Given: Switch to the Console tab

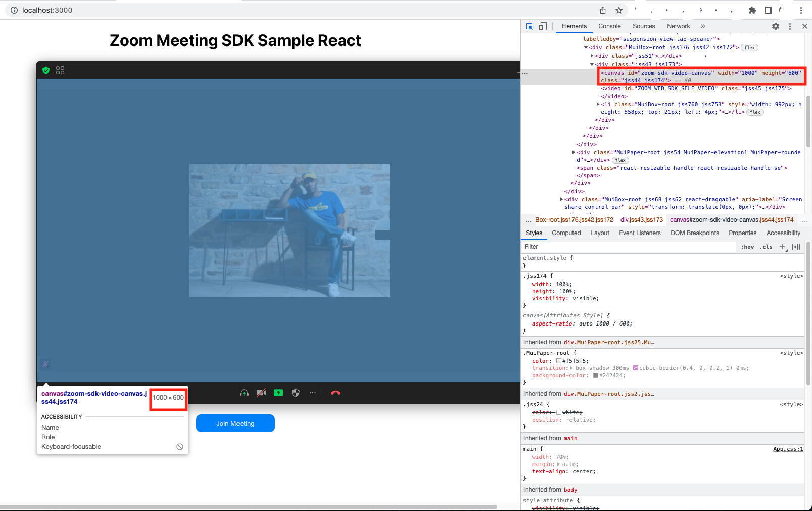Looking at the screenshot, I should [609, 26].
